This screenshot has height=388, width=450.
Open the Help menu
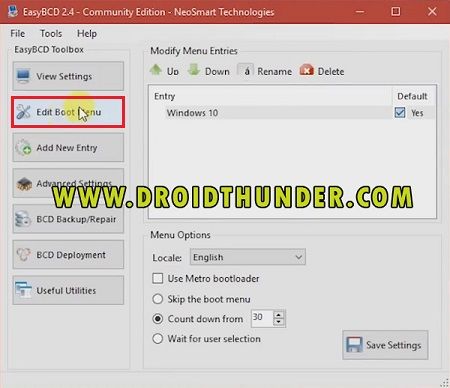point(87,33)
